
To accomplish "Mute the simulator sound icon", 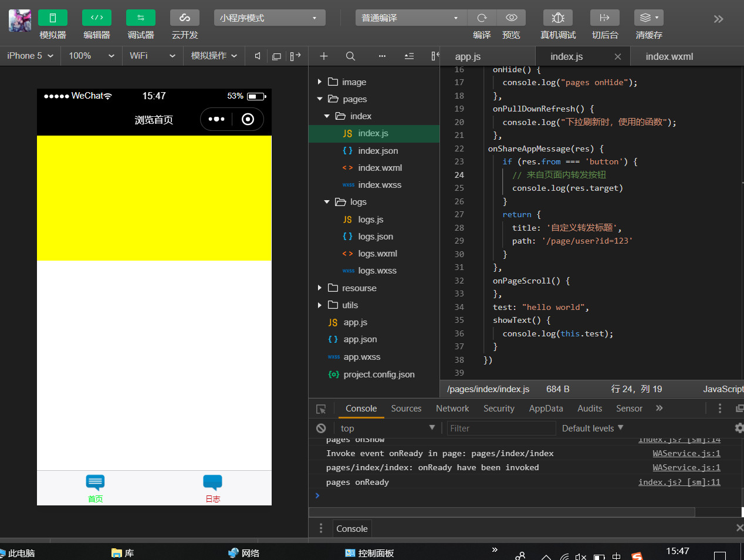I will pyautogui.click(x=258, y=56).
